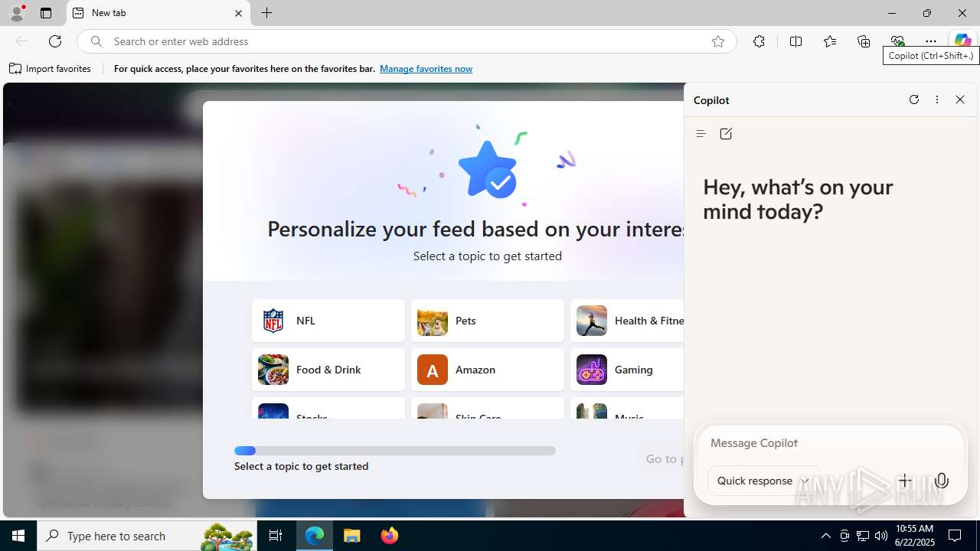The height and width of the screenshot is (551, 980).
Task: Open the Extensions icon
Action: (759, 41)
